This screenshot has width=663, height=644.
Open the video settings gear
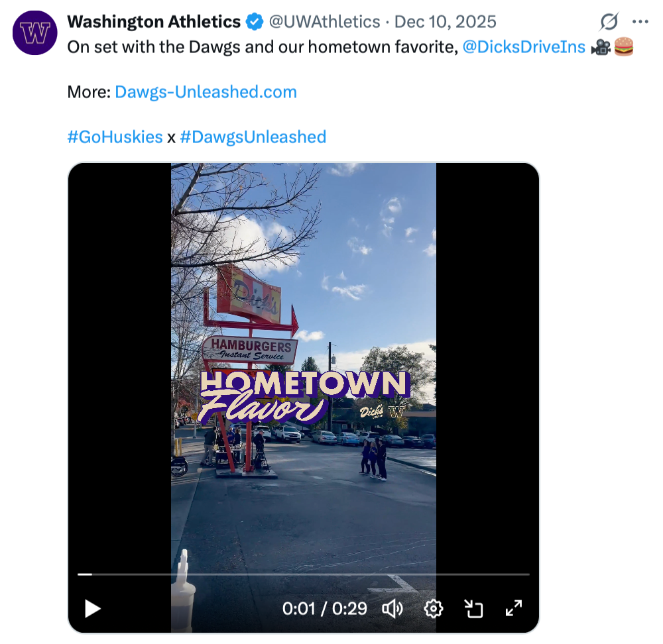click(x=434, y=608)
